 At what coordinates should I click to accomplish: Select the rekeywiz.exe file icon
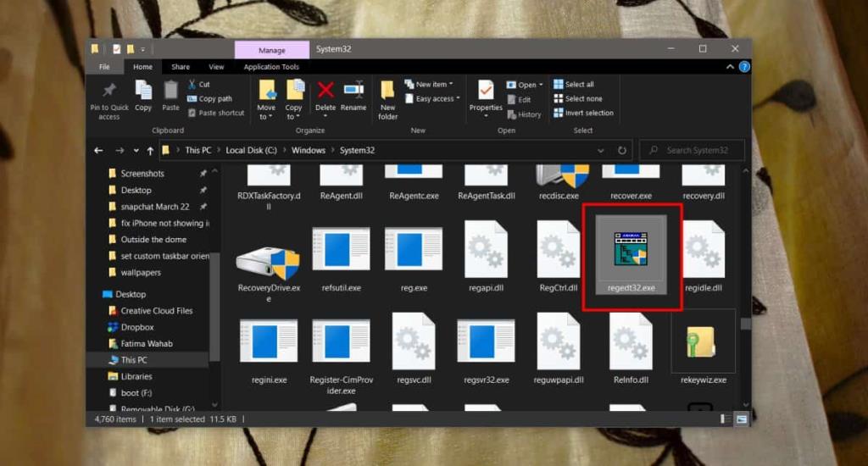point(702,342)
